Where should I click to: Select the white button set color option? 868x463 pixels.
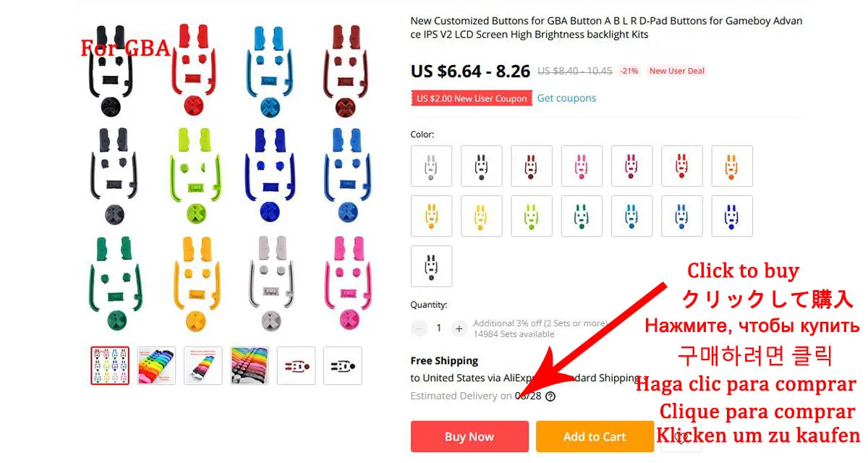[432, 166]
